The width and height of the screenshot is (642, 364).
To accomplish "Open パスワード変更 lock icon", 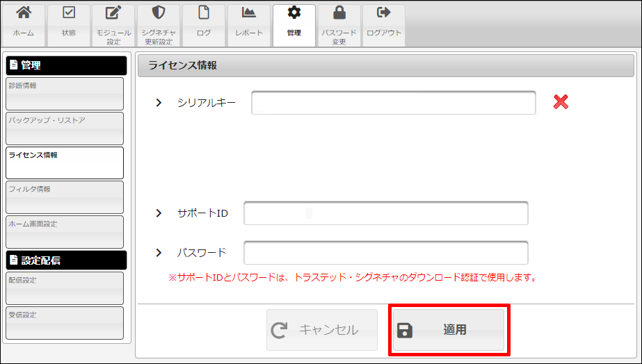I will (339, 13).
